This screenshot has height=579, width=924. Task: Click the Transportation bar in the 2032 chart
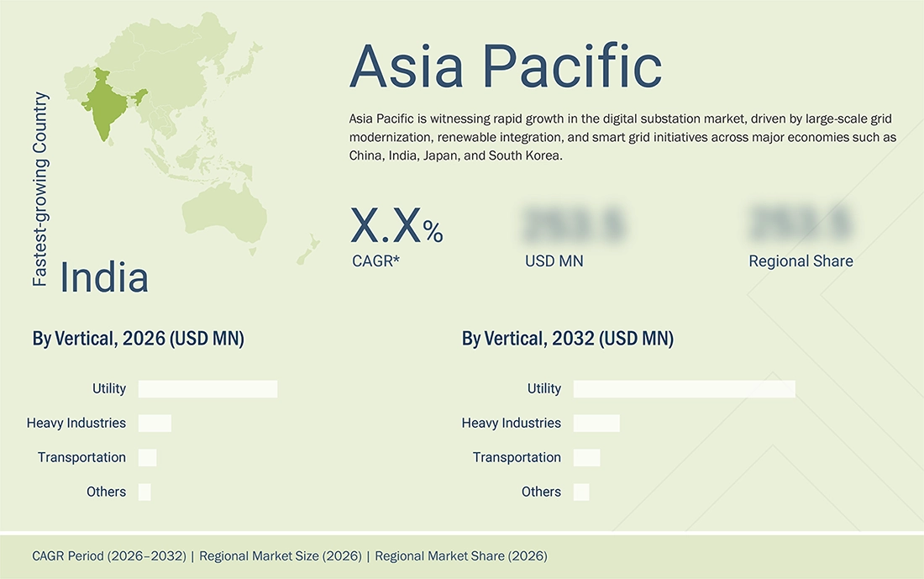587,457
